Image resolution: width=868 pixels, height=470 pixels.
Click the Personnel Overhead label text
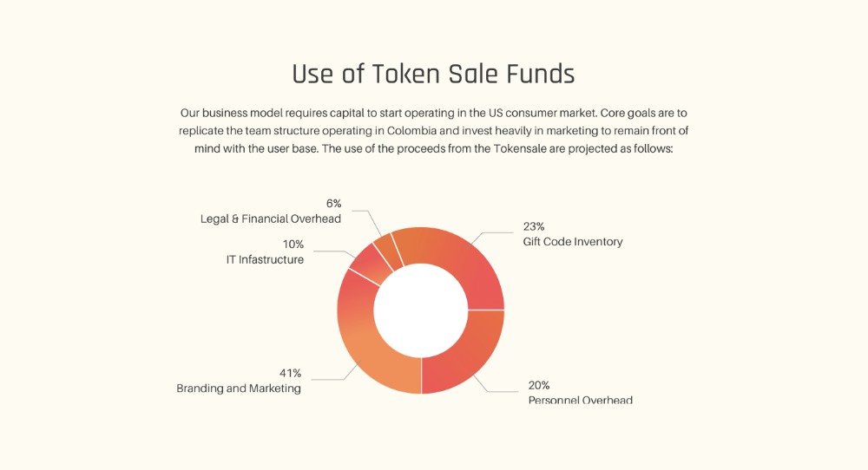580,400
